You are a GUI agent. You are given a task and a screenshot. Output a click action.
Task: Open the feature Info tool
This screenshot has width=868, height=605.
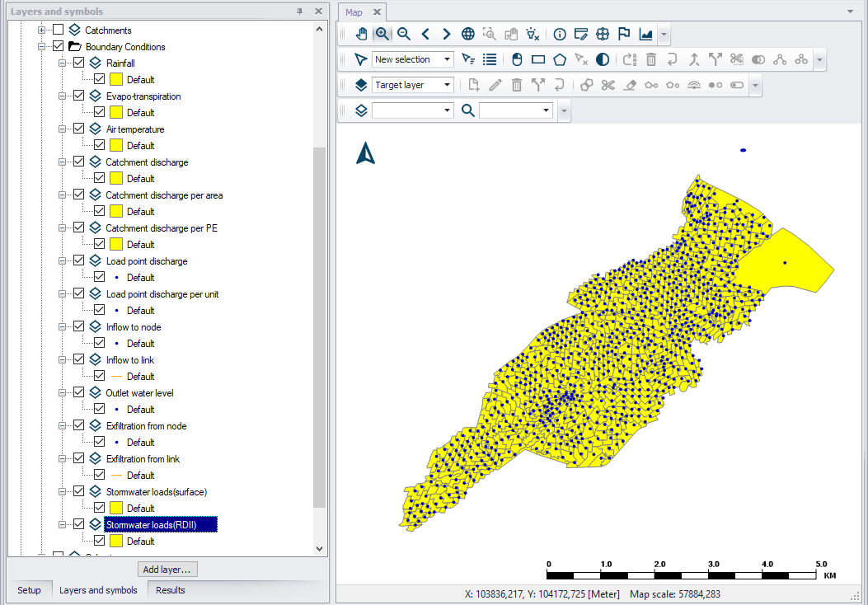(x=560, y=35)
